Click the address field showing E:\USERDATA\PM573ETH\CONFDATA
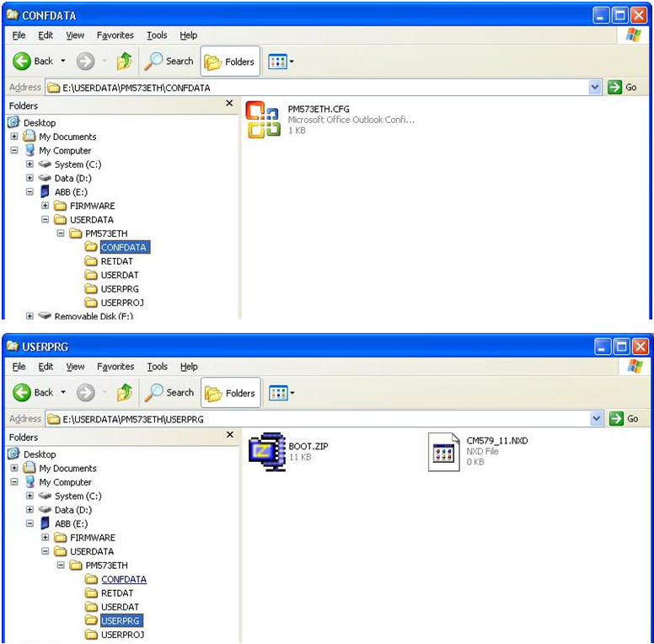 click(x=320, y=88)
